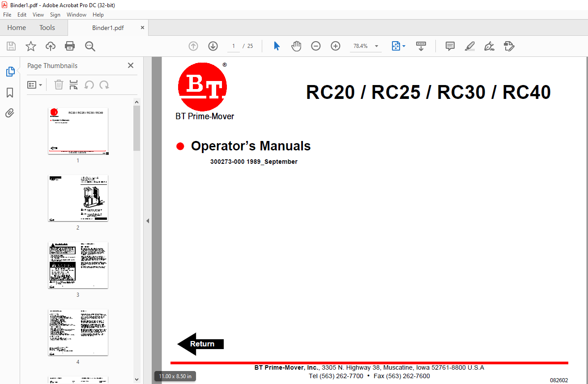
Task: Select page 4 thumbnail
Action: click(78, 333)
